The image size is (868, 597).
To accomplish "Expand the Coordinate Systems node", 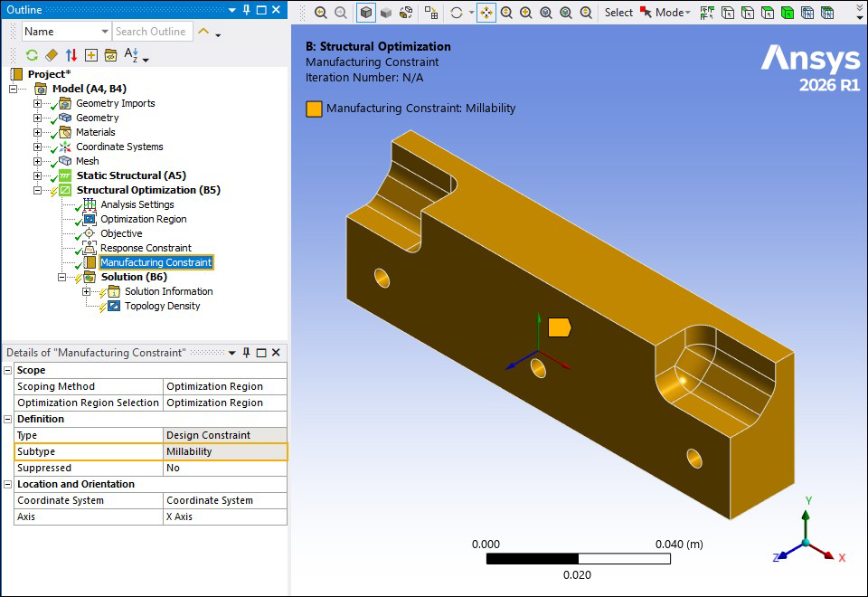I will pyautogui.click(x=37, y=147).
